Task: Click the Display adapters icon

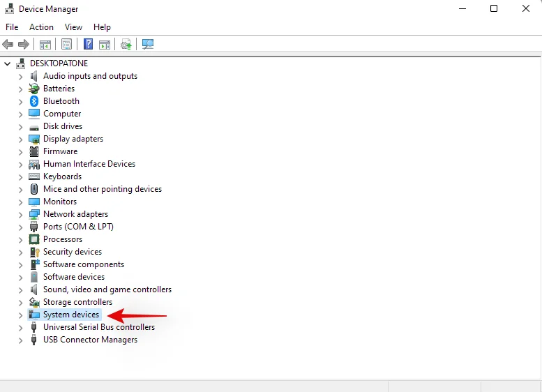Action: (x=34, y=139)
